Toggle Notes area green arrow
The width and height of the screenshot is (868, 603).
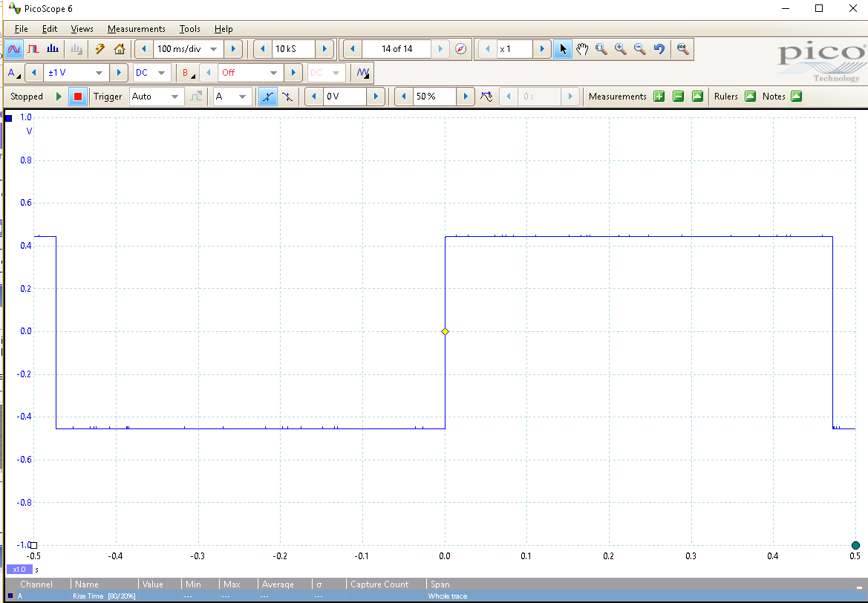[x=796, y=97]
